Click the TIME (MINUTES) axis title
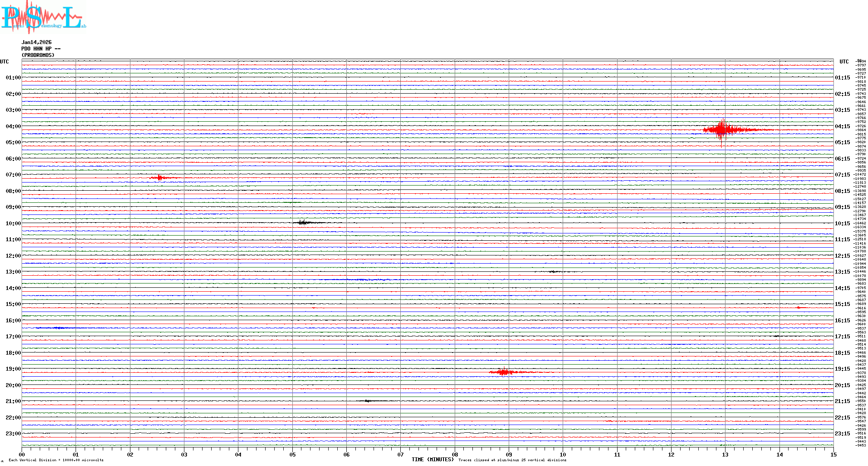This screenshot has height=466, width=868. (x=433, y=460)
